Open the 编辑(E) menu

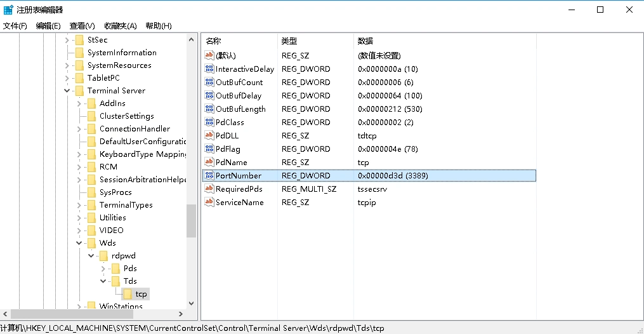(48, 26)
